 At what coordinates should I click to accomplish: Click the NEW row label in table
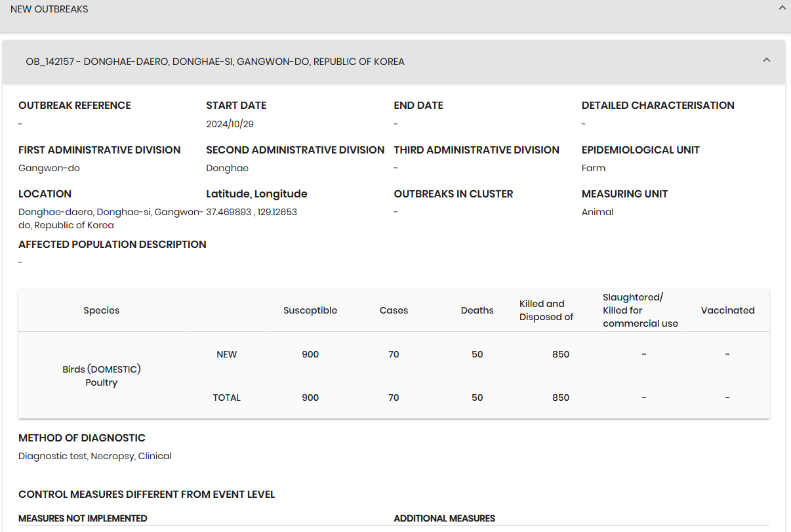[226, 354]
